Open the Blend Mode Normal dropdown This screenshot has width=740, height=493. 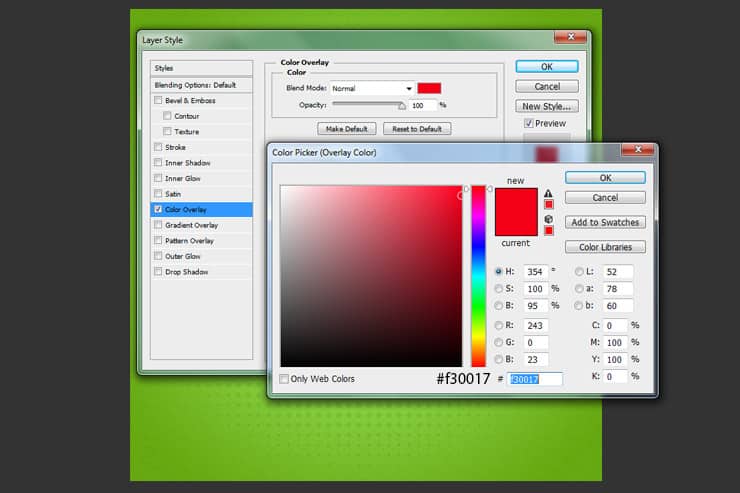pos(372,88)
